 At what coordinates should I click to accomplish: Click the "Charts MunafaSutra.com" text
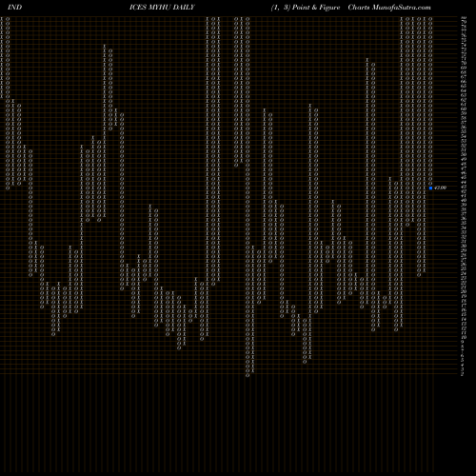pyautogui.click(x=389, y=8)
